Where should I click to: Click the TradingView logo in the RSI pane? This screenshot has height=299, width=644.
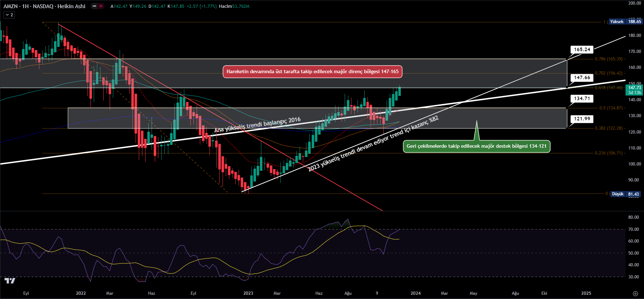[x=10, y=281]
